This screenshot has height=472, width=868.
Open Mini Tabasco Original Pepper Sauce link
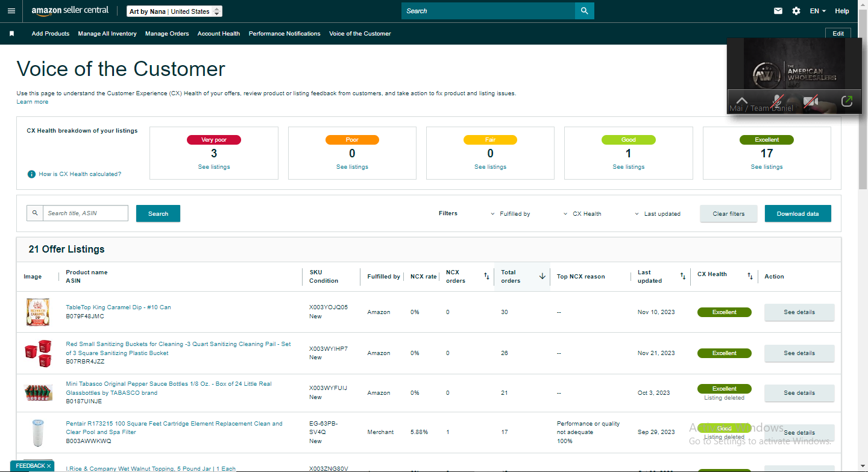169,388
